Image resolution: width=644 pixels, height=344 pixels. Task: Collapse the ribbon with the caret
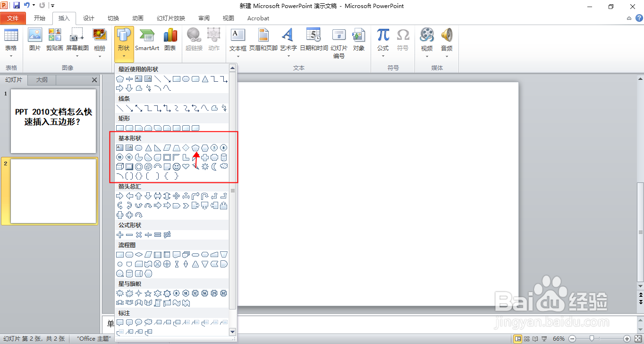(x=629, y=18)
